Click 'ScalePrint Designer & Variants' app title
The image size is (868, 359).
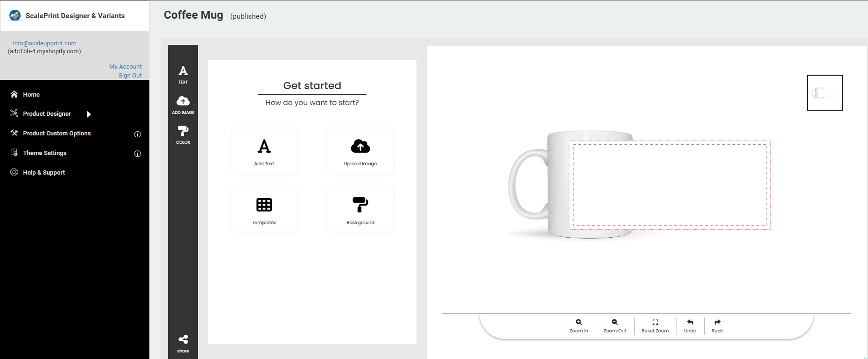click(x=75, y=15)
